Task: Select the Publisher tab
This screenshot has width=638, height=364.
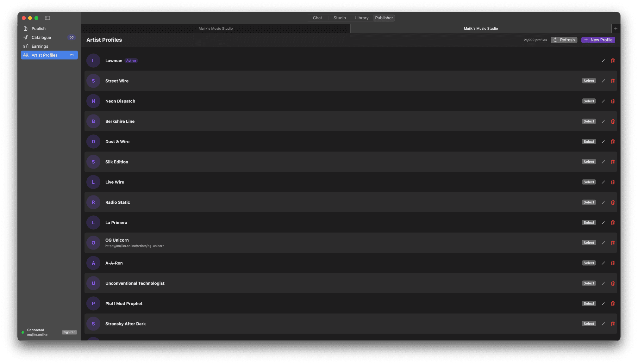Action: click(384, 18)
